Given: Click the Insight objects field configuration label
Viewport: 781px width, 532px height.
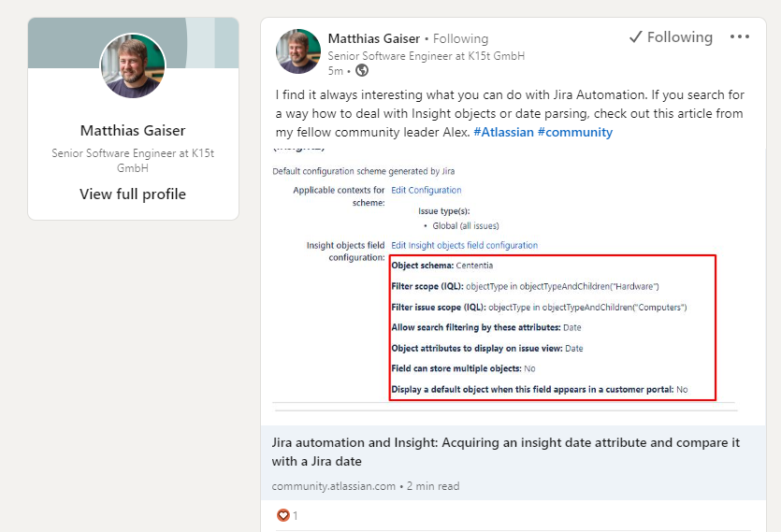Looking at the screenshot, I should coord(346,252).
